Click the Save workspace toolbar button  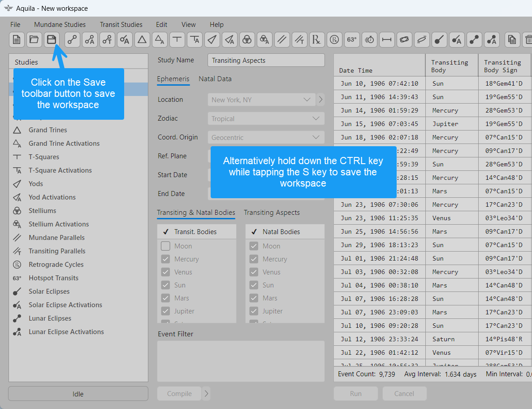tap(52, 40)
